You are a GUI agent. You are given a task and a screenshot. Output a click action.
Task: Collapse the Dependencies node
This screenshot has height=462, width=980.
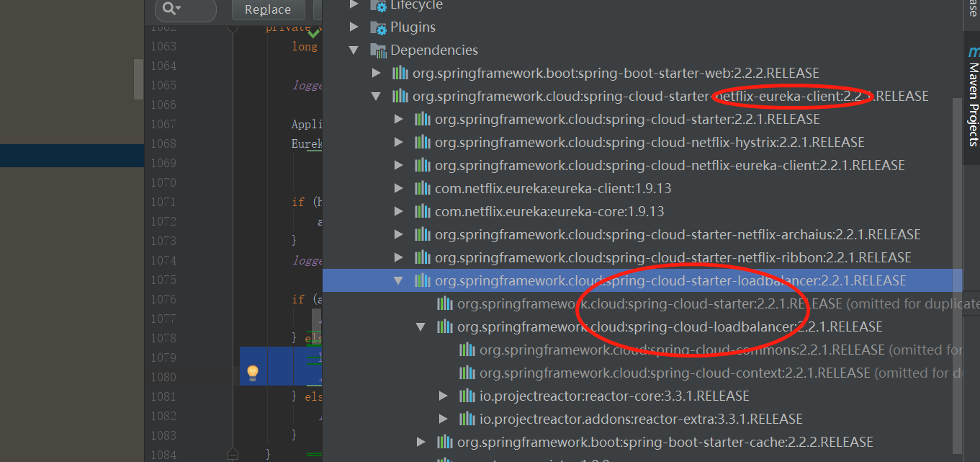(x=354, y=50)
